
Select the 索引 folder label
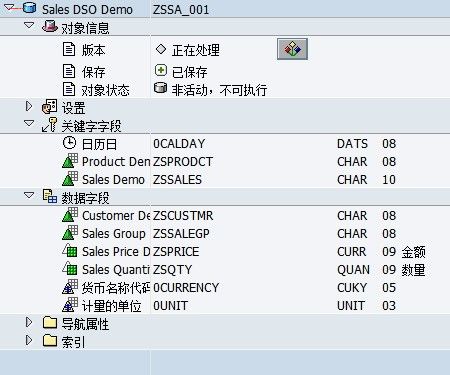[x=73, y=342]
